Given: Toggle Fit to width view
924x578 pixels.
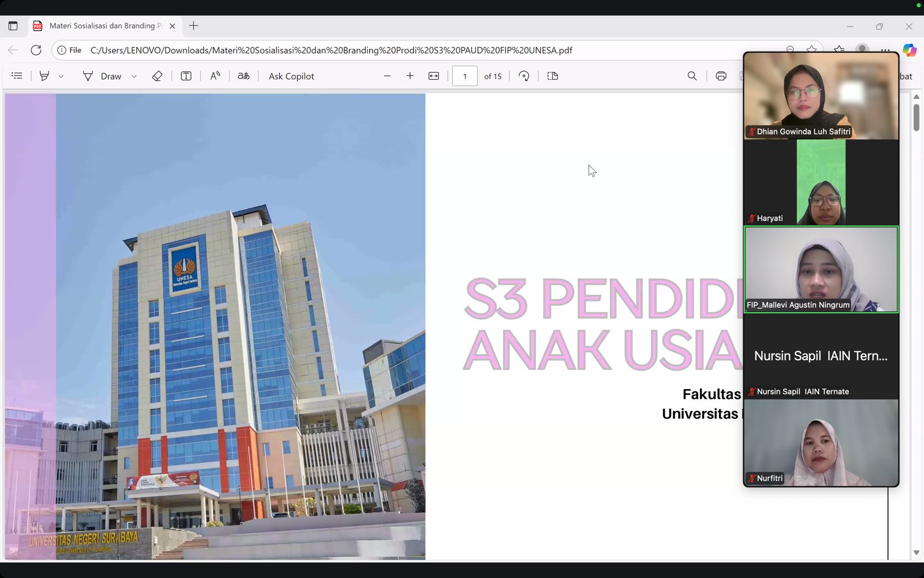Looking at the screenshot, I should [x=434, y=76].
